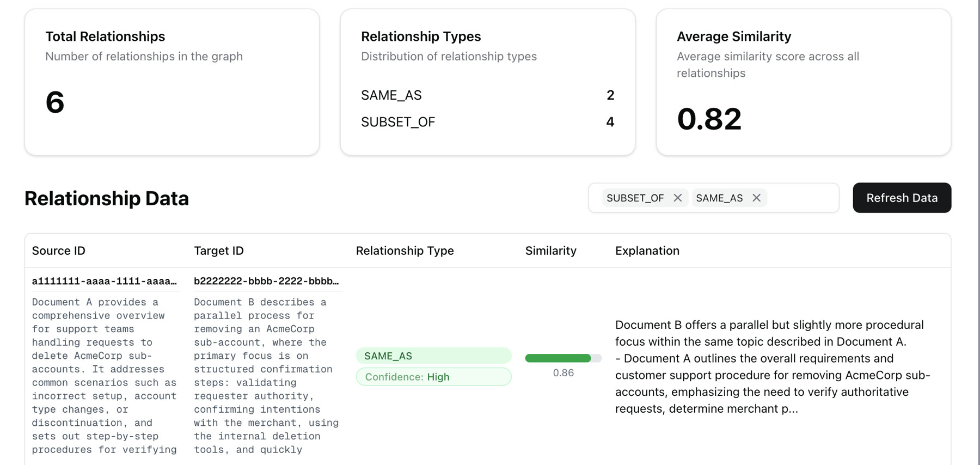Click the 0.86 similarity progress bar
The width and height of the screenshot is (980, 465).
click(563, 358)
